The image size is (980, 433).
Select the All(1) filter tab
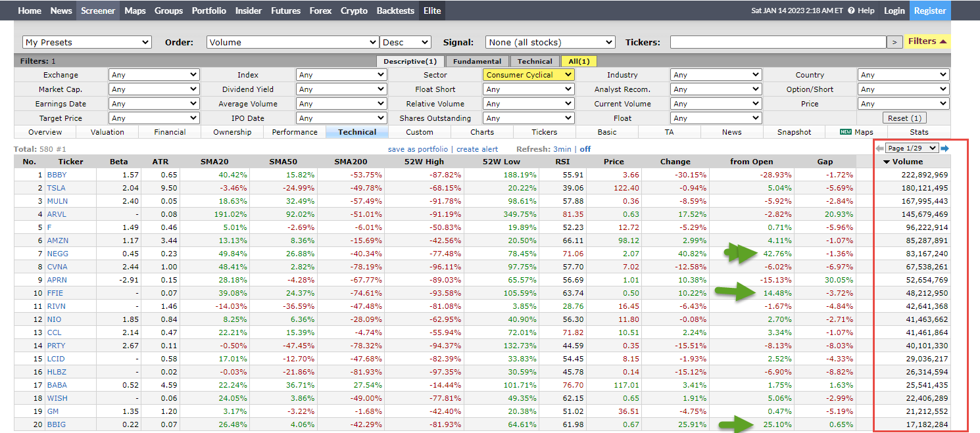coord(579,61)
